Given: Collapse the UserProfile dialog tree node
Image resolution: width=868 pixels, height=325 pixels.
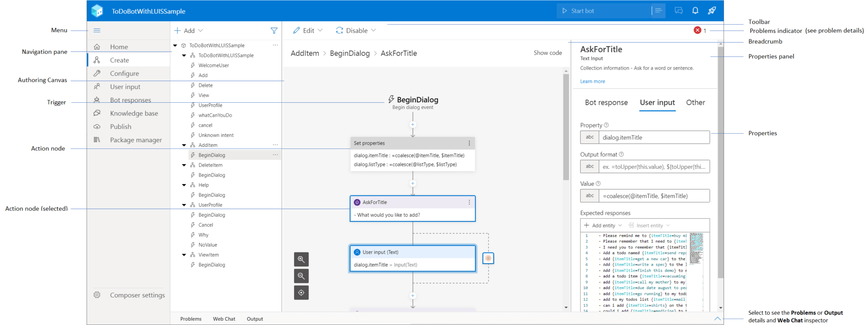Looking at the screenshot, I should coord(184,205).
